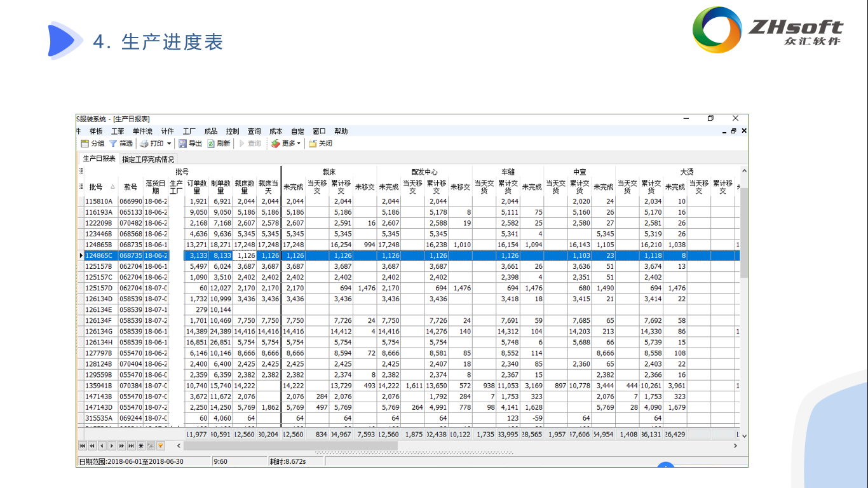This screenshot has height=488, width=868.
Task: Click the 打印 printer icon
Action: click(x=144, y=144)
